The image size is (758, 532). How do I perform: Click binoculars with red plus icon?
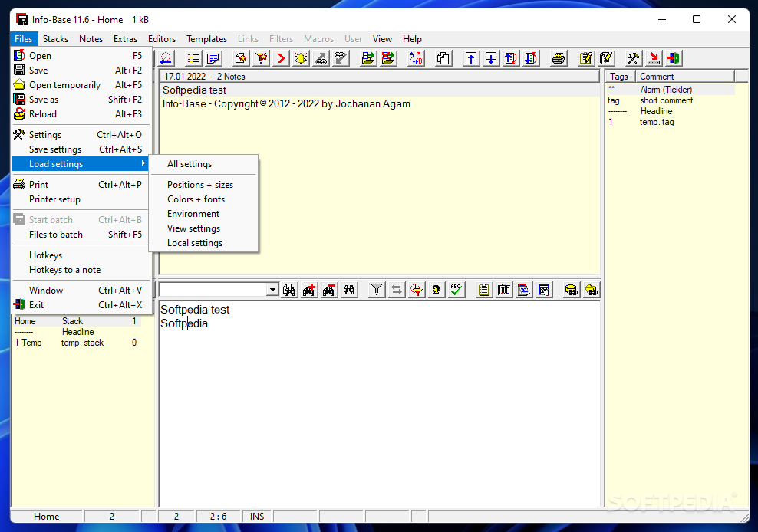309,290
